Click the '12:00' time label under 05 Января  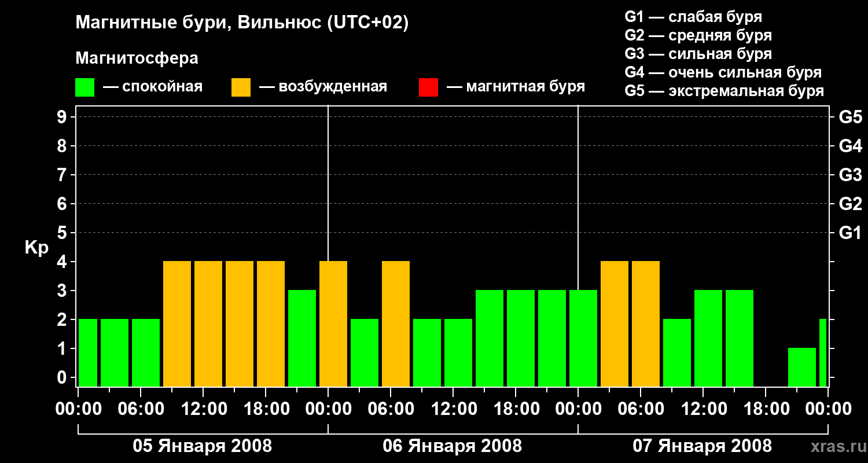[203, 409]
